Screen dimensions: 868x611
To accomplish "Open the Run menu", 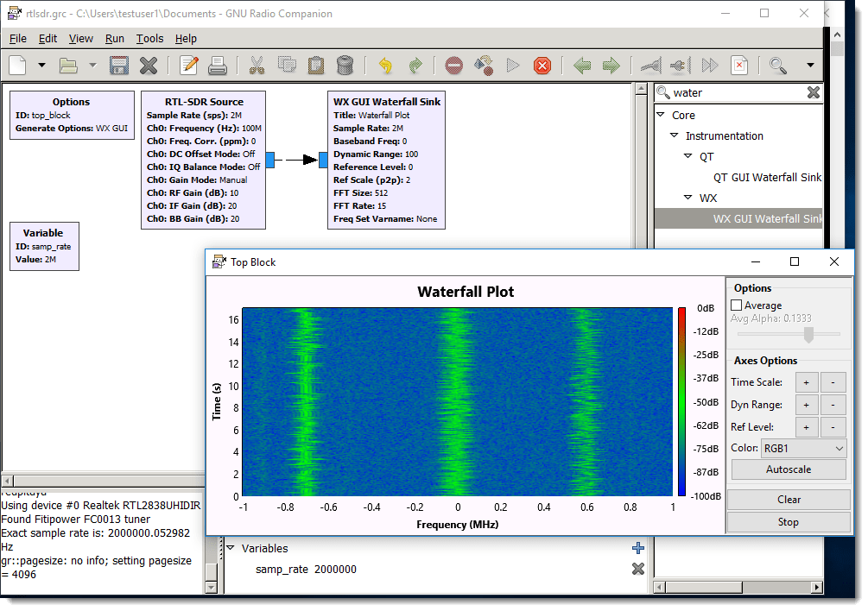I will (x=115, y=39).
